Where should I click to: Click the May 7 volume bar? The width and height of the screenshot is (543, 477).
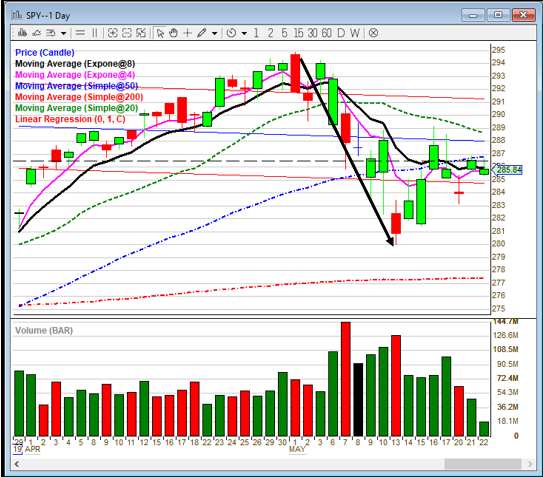click(x=346, y=379)
